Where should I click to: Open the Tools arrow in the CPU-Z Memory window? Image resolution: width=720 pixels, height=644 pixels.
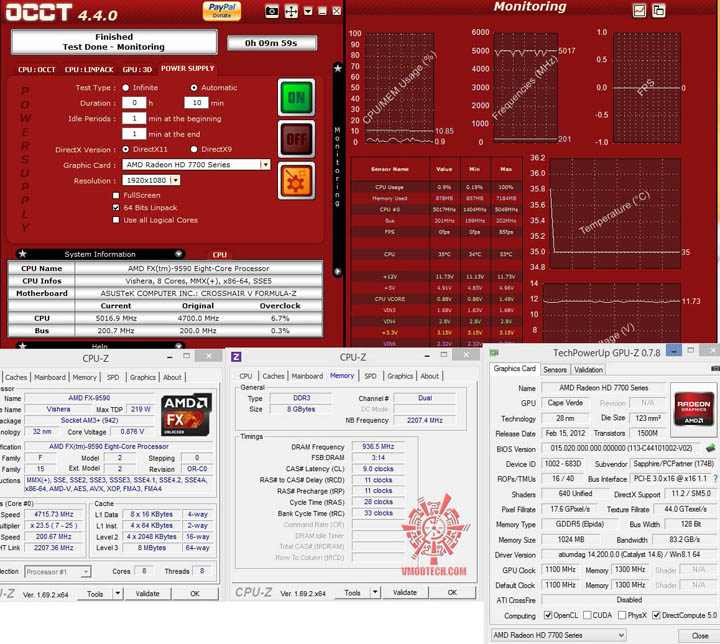(375, 592)
